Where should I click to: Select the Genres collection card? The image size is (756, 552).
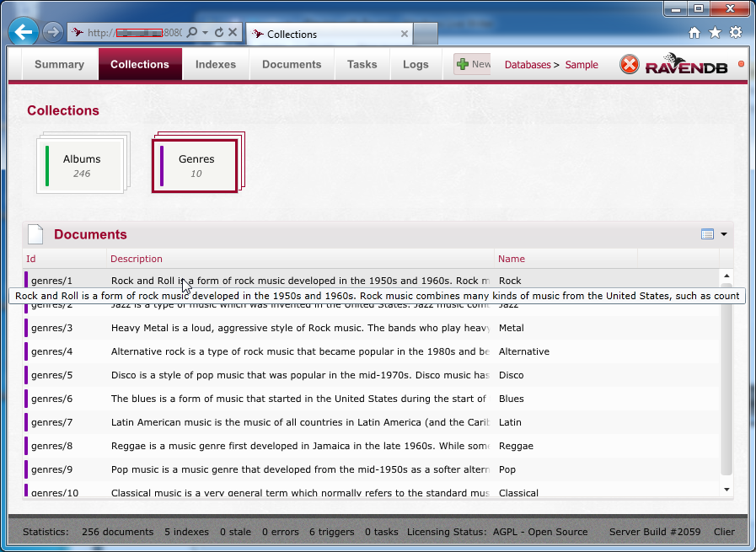coord(196,163)
